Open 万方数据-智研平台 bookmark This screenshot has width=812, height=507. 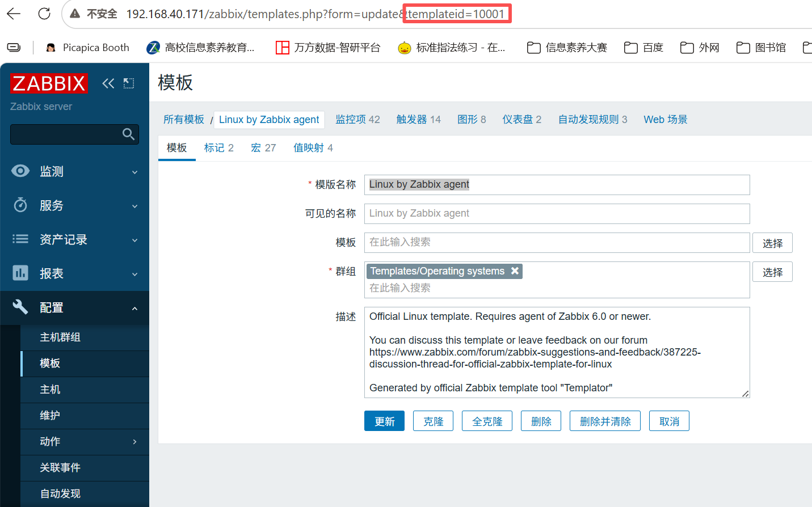point(328,48)
